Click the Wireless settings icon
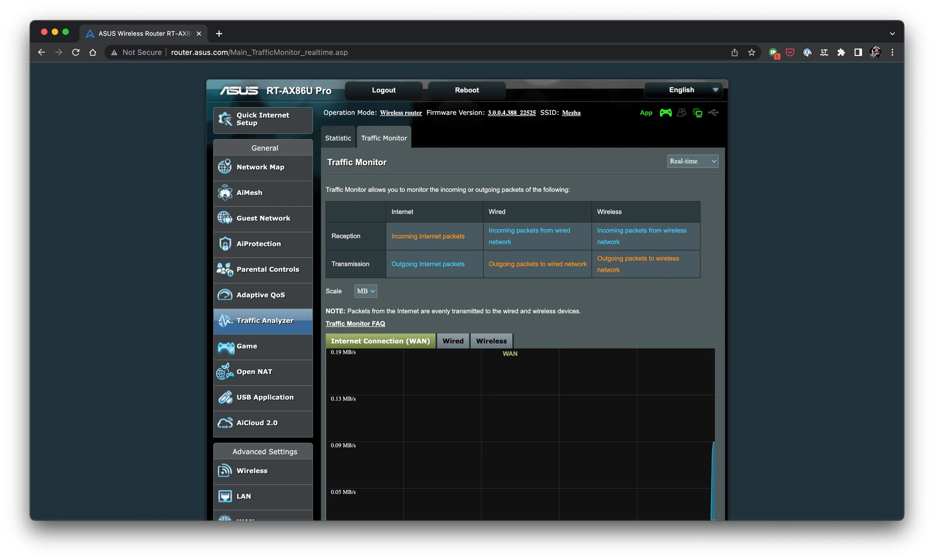Viewport: 934px width, 560px height. click(x=225, y=471)
